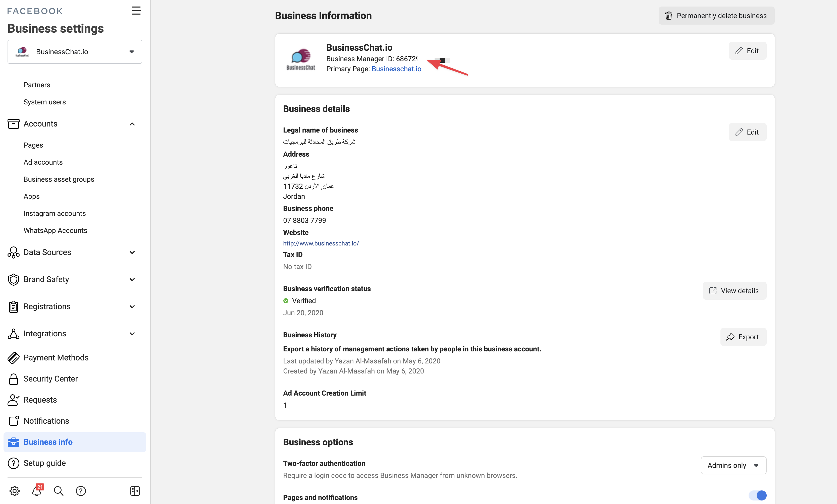The width and height of the screenshot is (837, 504).
Task: Go to Pages under Accounts
Action: pos(33,145)
